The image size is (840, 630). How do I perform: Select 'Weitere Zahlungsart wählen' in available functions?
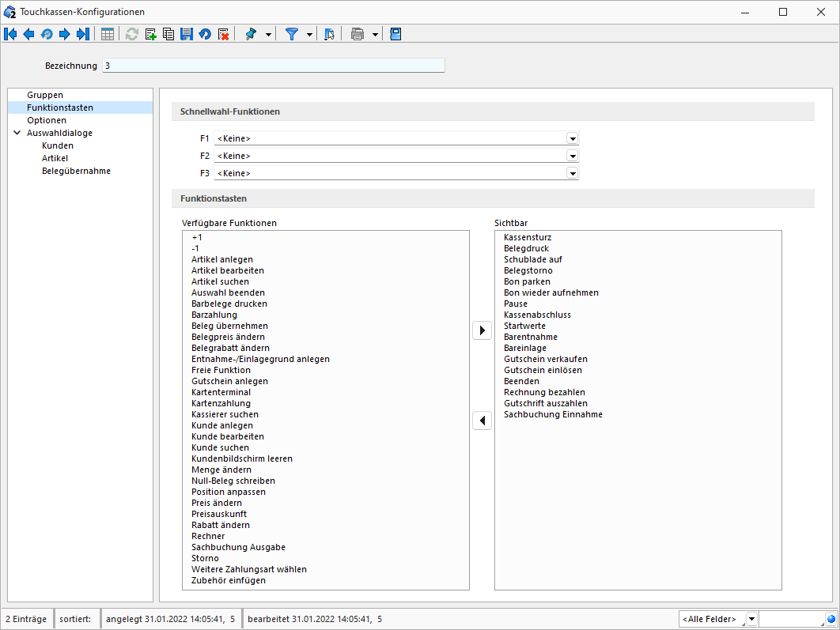click(x=249, y=569)
